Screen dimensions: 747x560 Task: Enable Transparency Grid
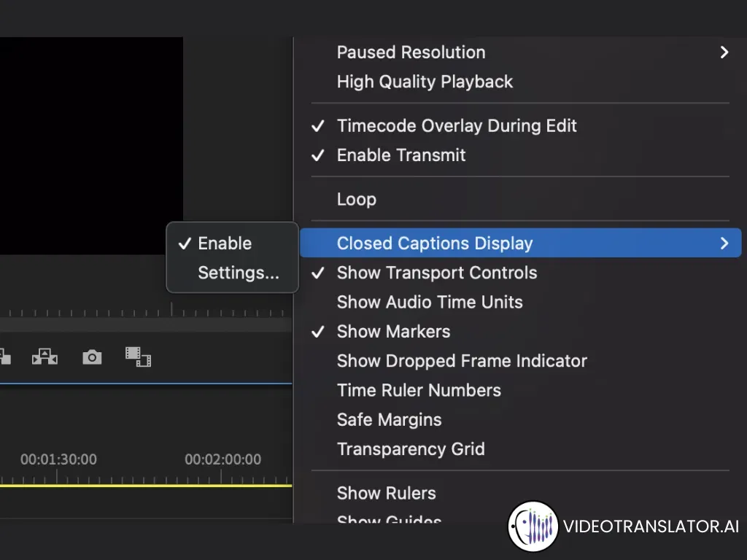(x=520, y=449)
